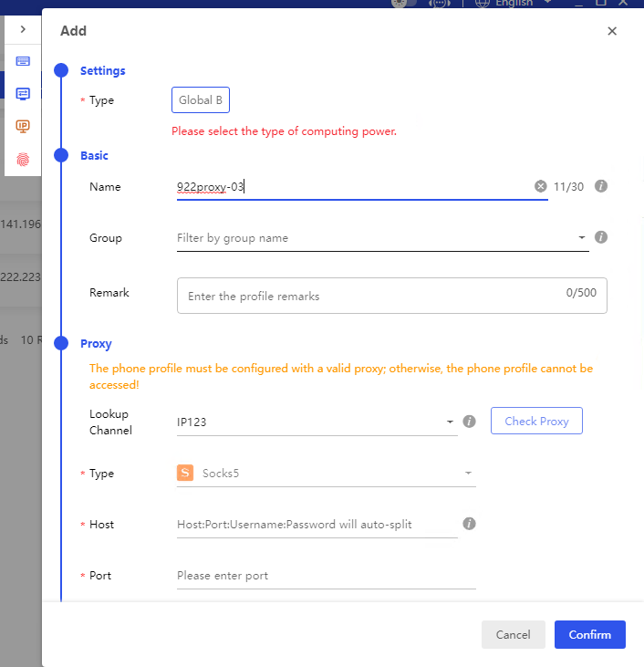Image resolution: width=644 pixels, height=667 pixels.
Task: Select the Global B type option
Action: pos(201,100)
